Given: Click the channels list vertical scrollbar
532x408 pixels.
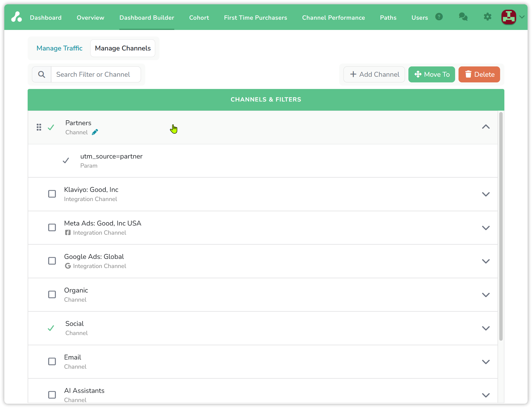Looking at the screenshot, I should click(x=501, y=226).
